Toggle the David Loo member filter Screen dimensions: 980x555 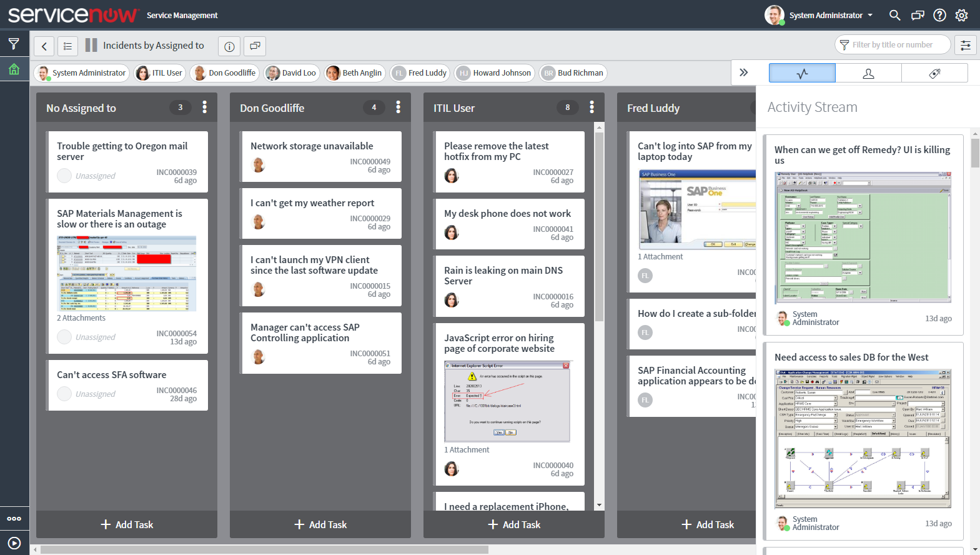(x=292, y=73)
